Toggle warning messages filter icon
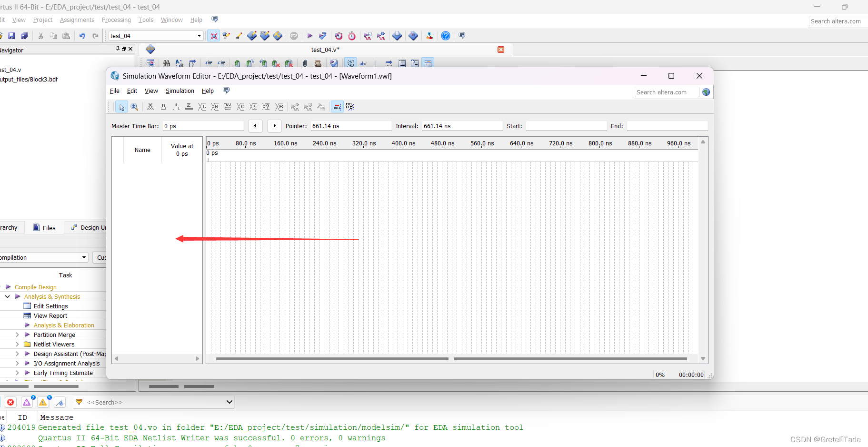 [x=43, y=402]
